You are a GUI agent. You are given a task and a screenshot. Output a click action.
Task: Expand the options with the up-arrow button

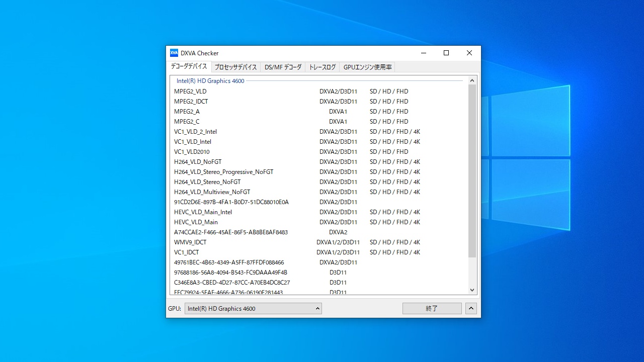(x=471, y=309)
